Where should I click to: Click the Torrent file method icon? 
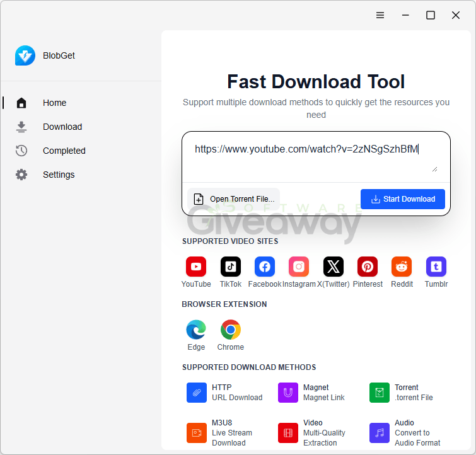[x=379, y=393]
